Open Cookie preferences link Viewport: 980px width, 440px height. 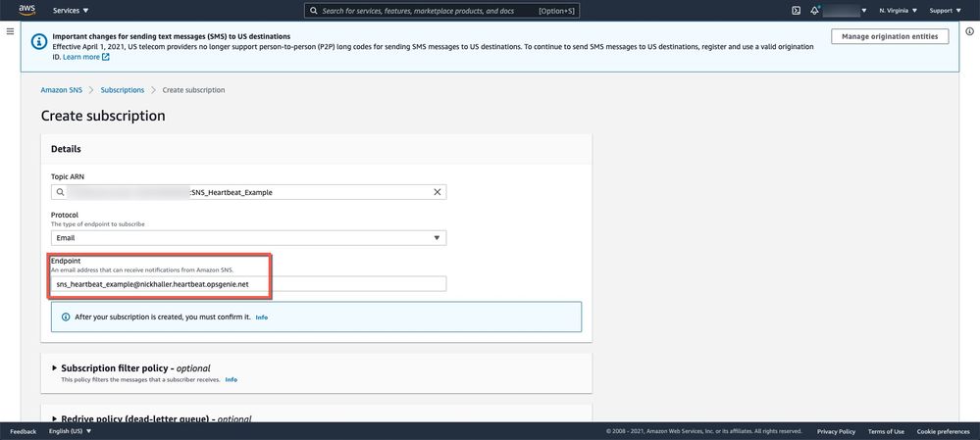pyautogui.click(x=943, y=432)
